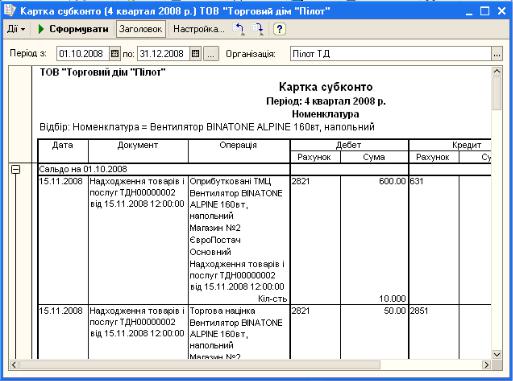513x381 pixels.
Task: Click the period selection ellipsis button
Action: [211, 54]
